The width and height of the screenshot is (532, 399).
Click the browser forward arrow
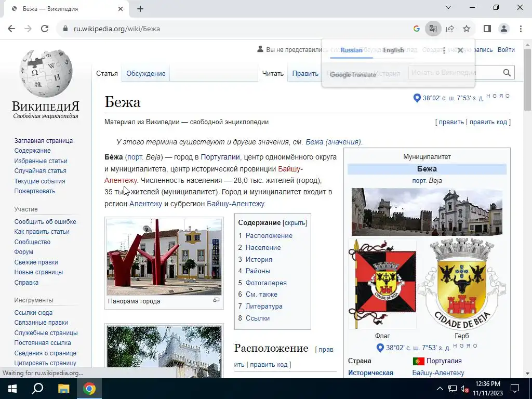click(x=28, y=29)
